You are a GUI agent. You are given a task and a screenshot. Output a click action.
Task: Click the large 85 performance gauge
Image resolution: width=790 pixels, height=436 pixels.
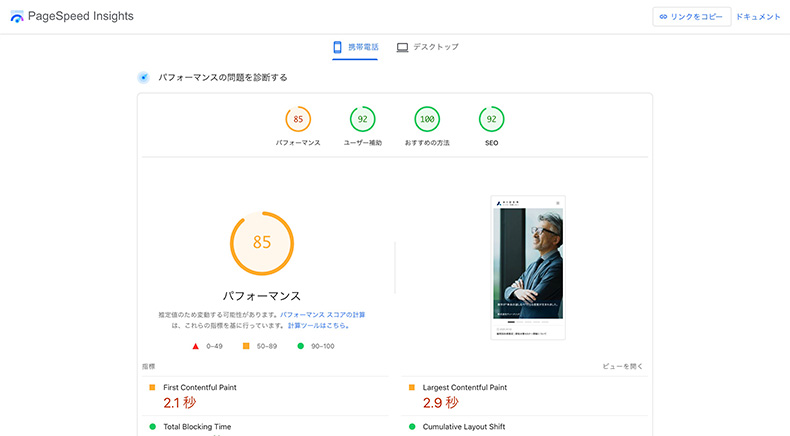262,243
